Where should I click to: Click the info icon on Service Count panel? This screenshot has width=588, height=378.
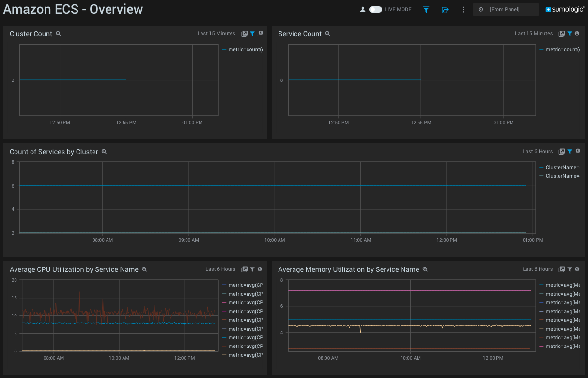tap(577, 33)
